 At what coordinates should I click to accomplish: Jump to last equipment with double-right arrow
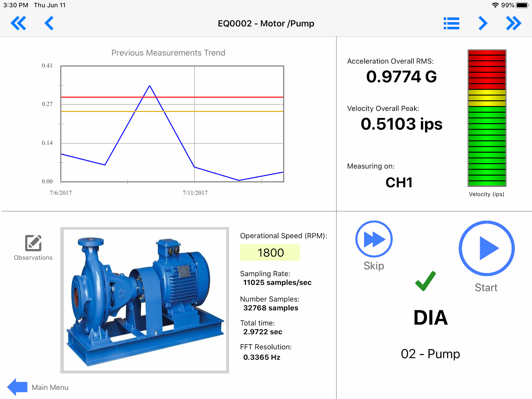514,23
